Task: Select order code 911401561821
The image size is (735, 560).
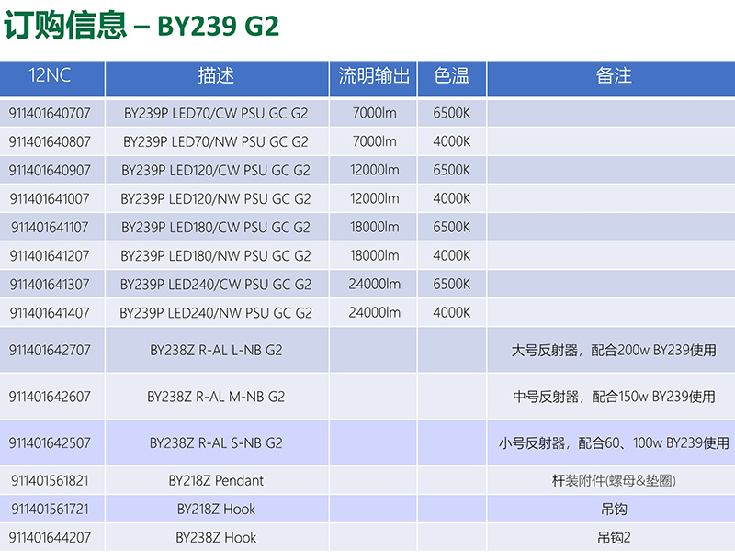Action: (x=50, y=481)
